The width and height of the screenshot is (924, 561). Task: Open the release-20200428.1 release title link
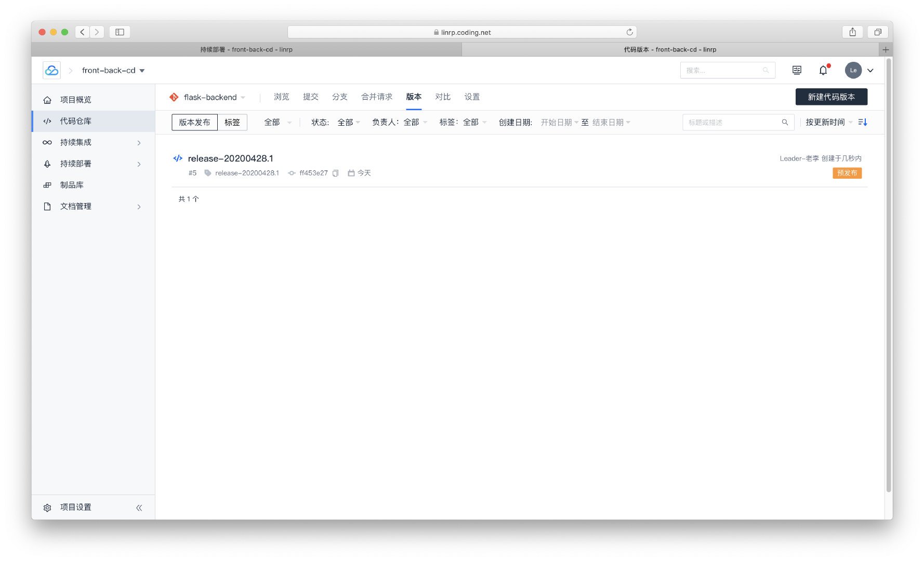pos(230,158)
